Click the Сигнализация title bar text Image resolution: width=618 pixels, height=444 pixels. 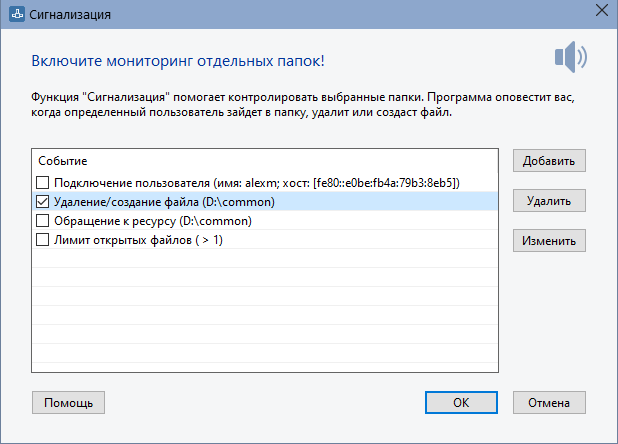click(x=70, y=15)
